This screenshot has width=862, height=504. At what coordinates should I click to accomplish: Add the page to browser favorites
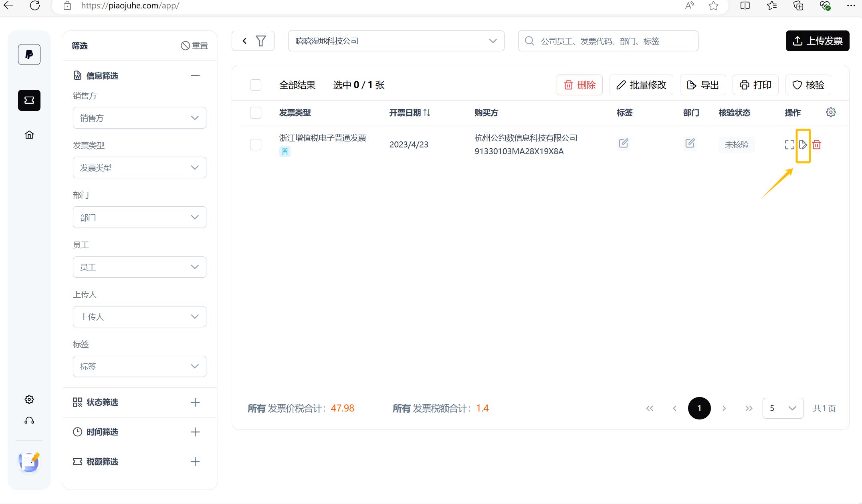click(x=713, y=6)
